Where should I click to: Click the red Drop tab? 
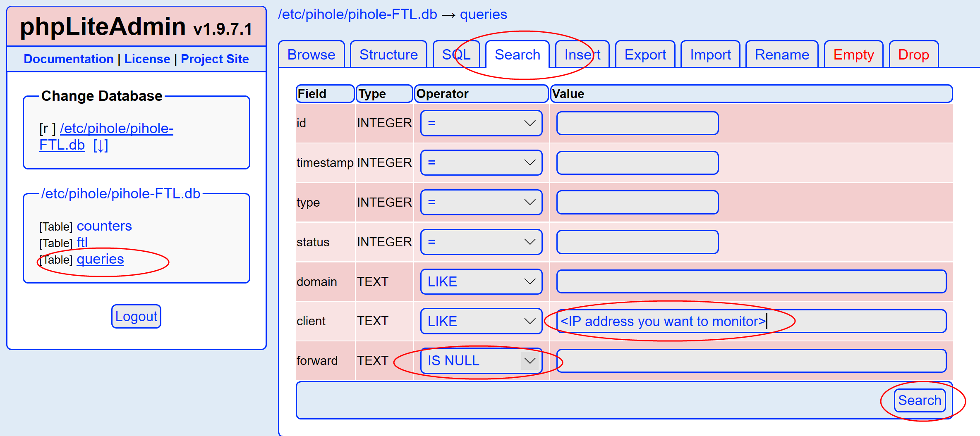pyautogui.click(x=913, y=55)
